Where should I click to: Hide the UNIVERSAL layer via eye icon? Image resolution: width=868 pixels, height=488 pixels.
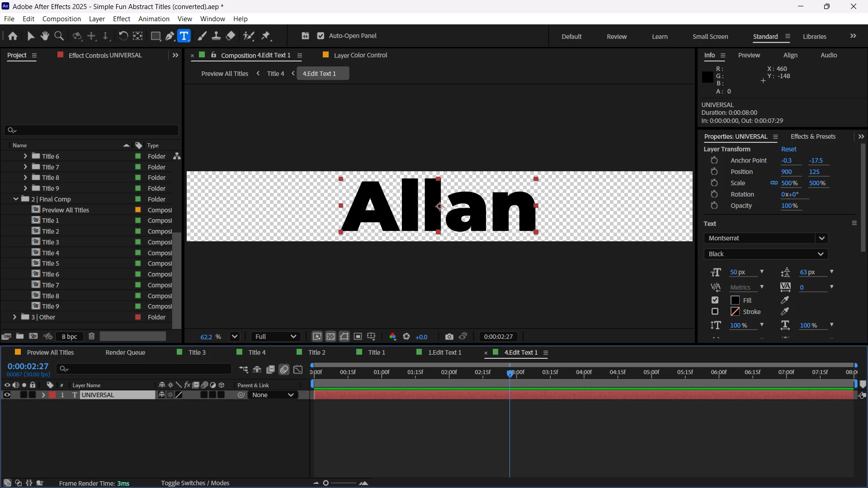tap(7, 395)
